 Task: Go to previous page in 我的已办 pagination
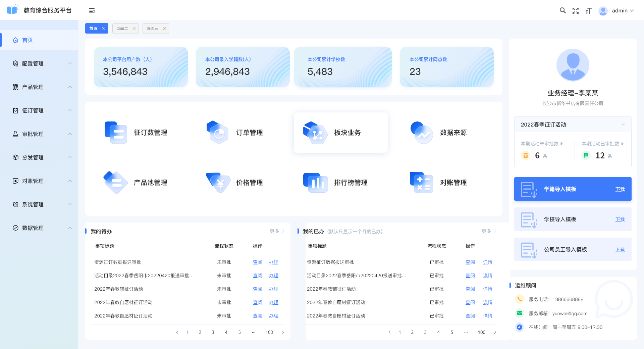389,332
